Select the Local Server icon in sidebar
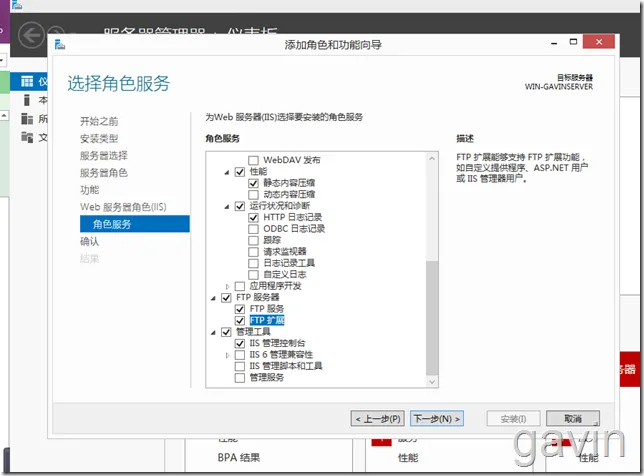The image size is (644, 476). (x=27, y=100)
